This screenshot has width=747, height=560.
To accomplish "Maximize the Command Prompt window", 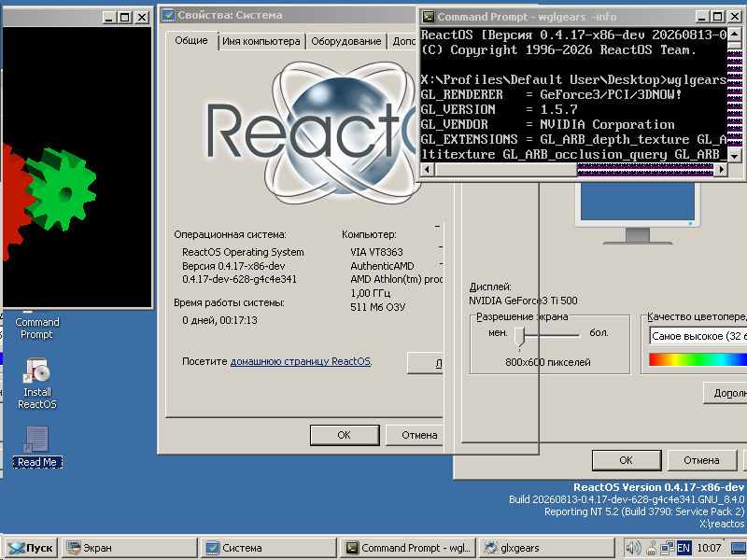I will [x=717, y=17].
